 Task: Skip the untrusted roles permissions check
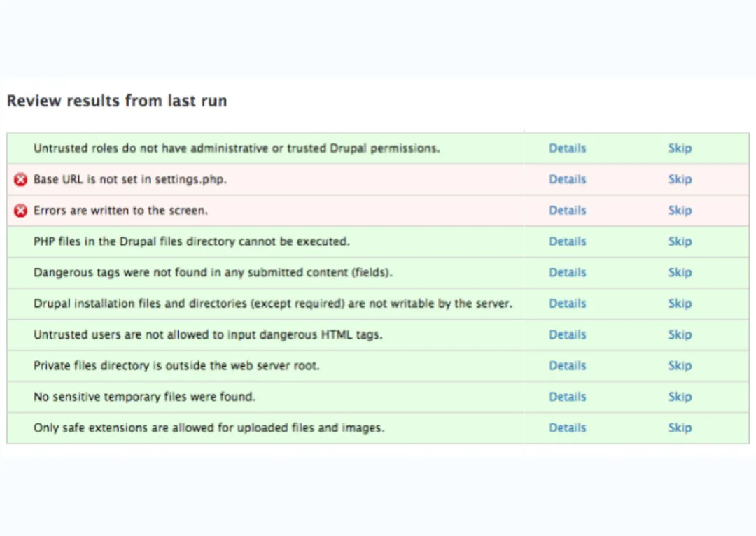(679, 148)
